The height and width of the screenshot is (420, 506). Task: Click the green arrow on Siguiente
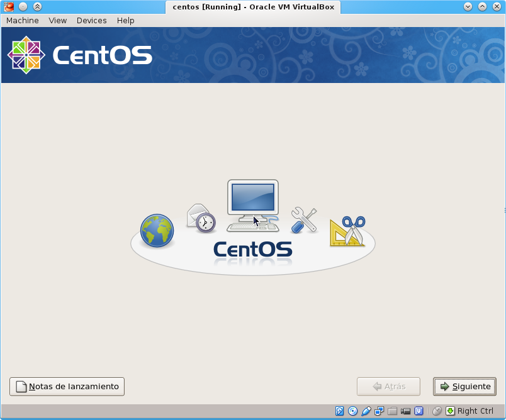coord(445,387)
